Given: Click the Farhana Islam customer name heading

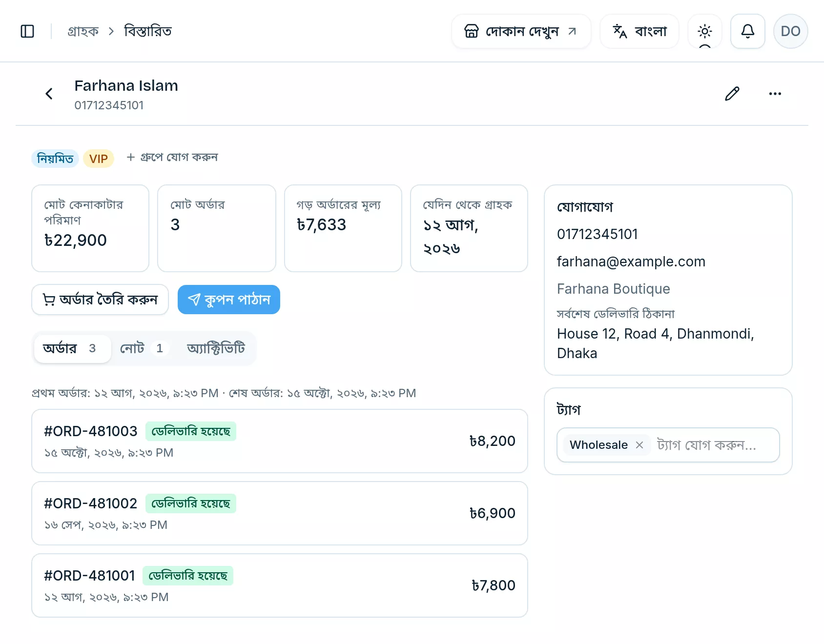Looking at the screenshot, I should point(126,86).
